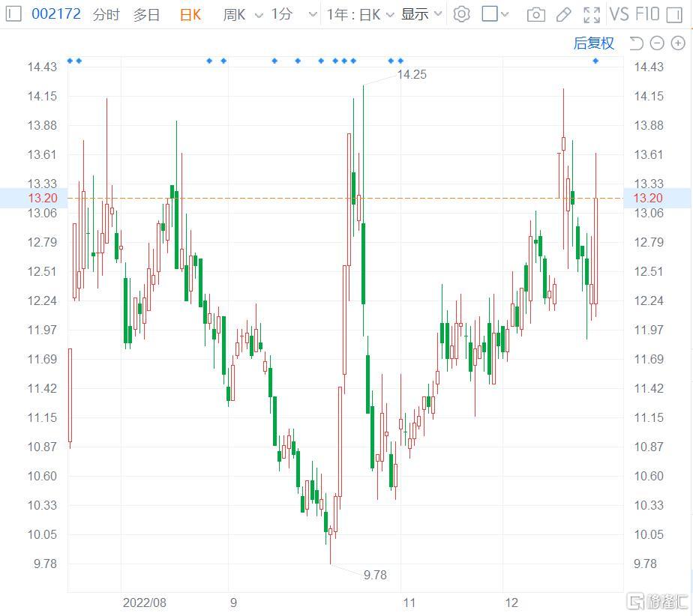The image size is (693, 616).
Task: Open the settings gear icon
Action: tap(461, 14)
